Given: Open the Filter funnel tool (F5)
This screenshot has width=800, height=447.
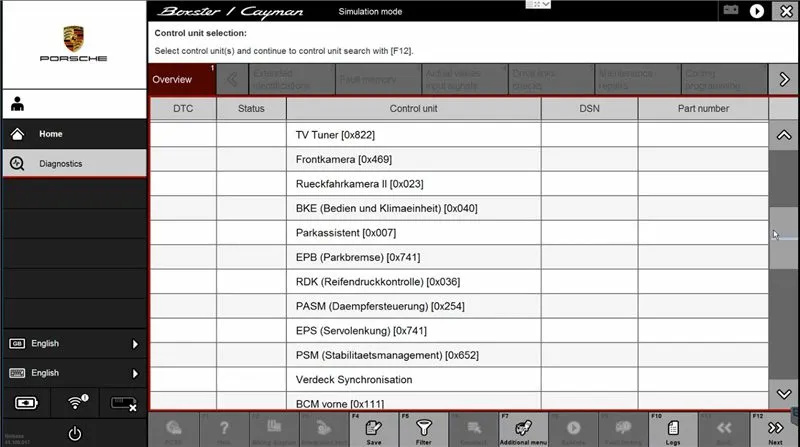Looking at the screenshot, I should (x=423, y=428).
